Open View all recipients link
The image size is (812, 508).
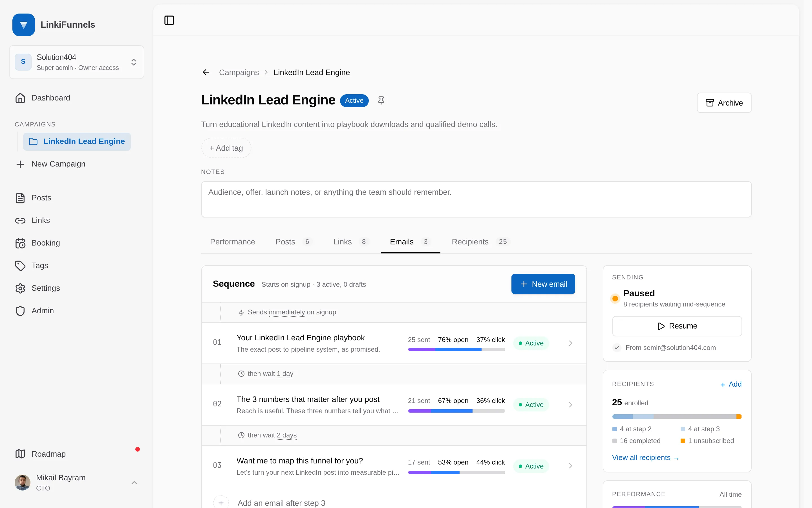(645, 457)
